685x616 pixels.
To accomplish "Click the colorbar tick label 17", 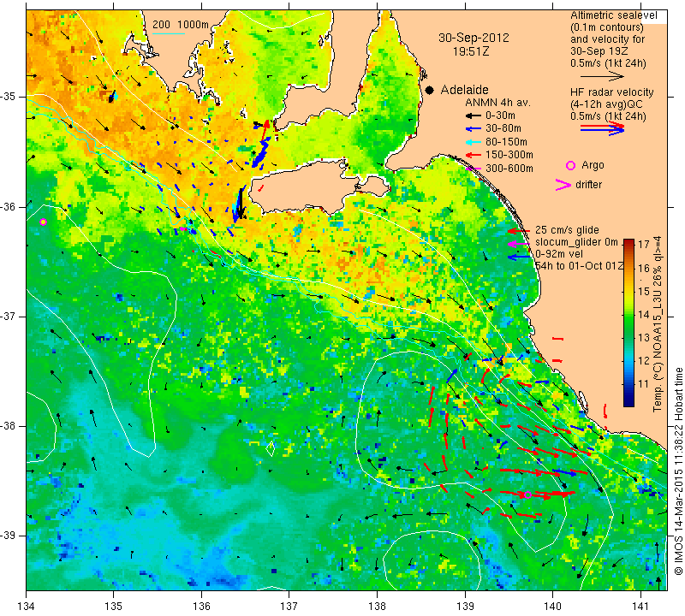I will 644,245.
